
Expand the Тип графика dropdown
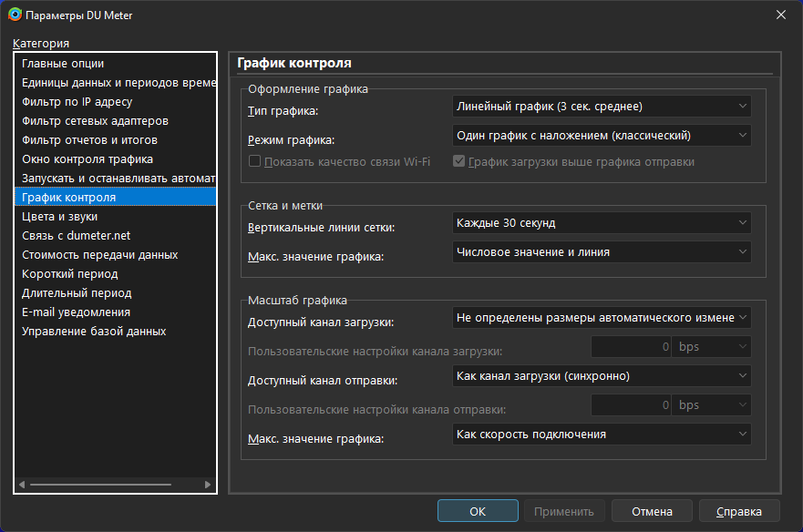click(x=602, y=107)
